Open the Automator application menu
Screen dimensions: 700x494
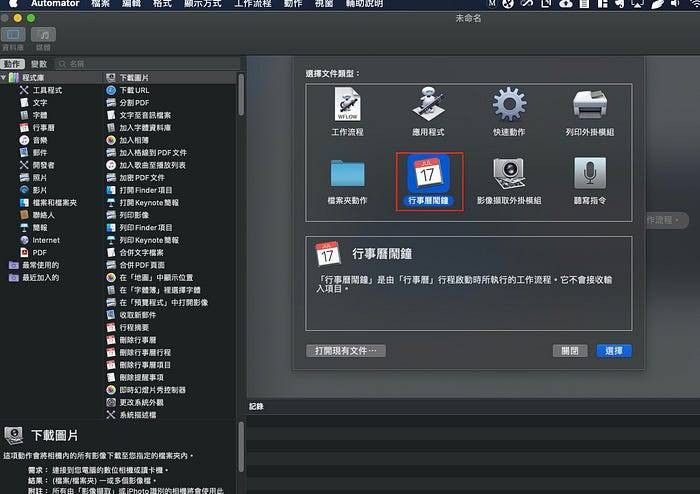[55, 4]
